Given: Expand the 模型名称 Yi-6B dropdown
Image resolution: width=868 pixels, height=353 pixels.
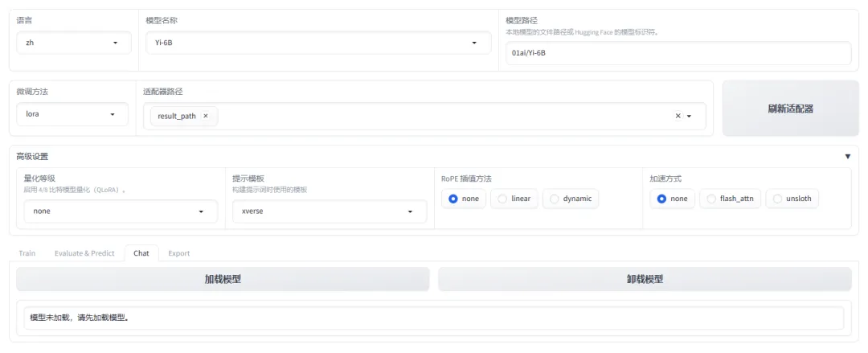Looking at the screenshot, I should [318, 43].
